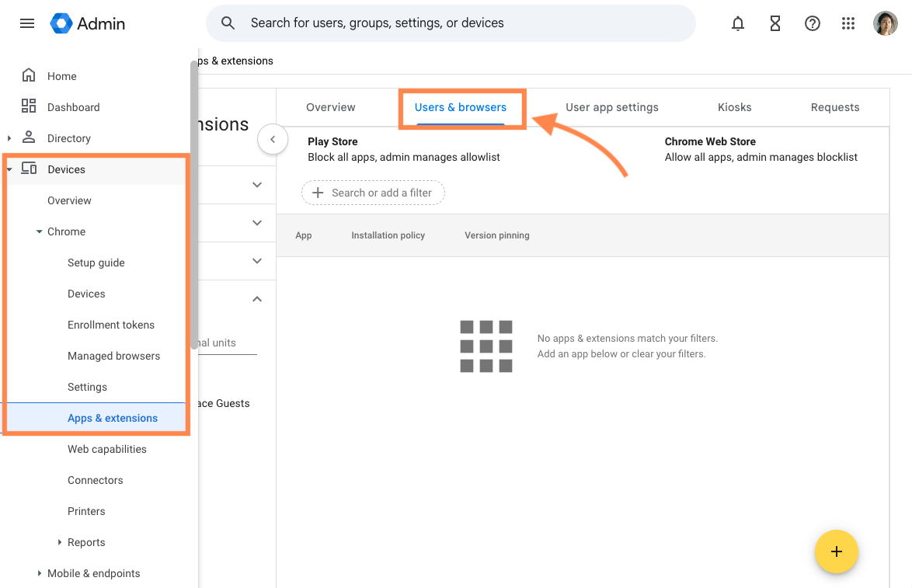912x588 pixels.
Task: Open Dashboard in sidebar
Action: click(73, 108)
